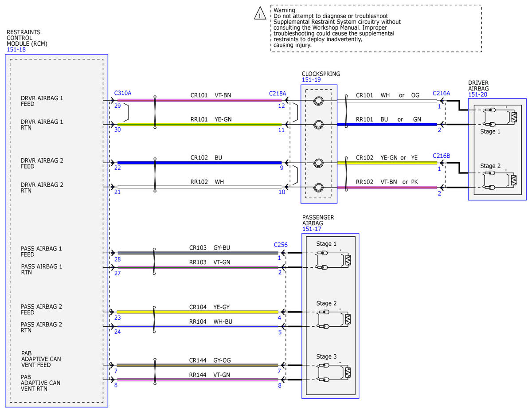Select the RR101 BU or GN wire label
The image size is (532, 411).
coord(389,119)
